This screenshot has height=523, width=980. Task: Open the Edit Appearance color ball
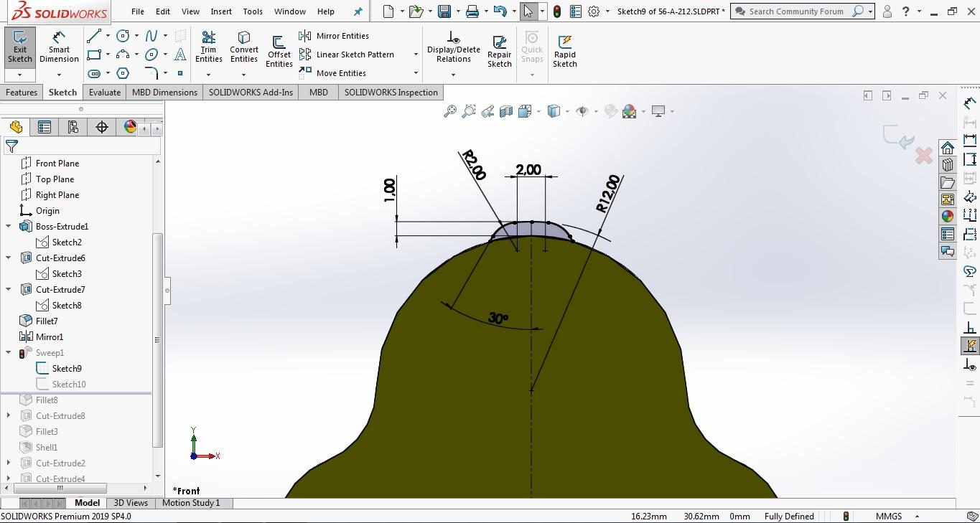630,111
